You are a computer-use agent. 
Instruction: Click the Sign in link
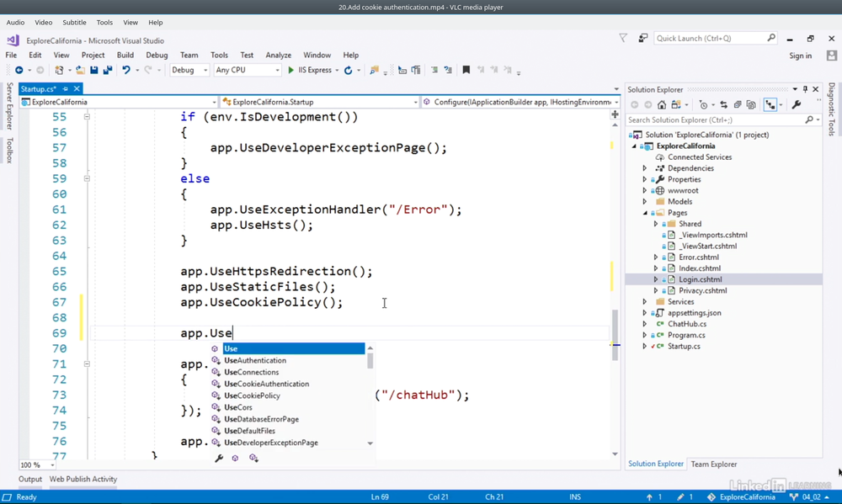pos(800,56)
